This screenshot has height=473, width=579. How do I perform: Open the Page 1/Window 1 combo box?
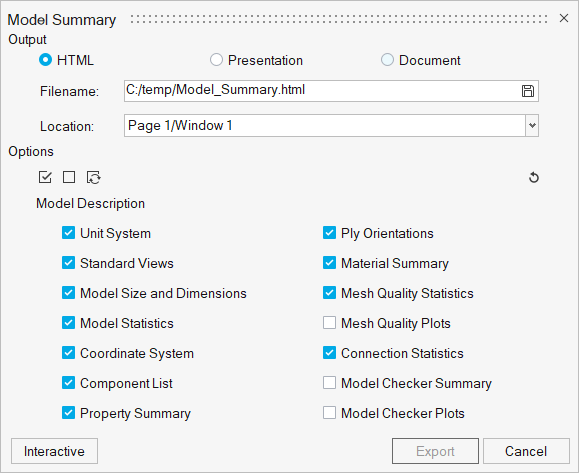pos(331,126)
